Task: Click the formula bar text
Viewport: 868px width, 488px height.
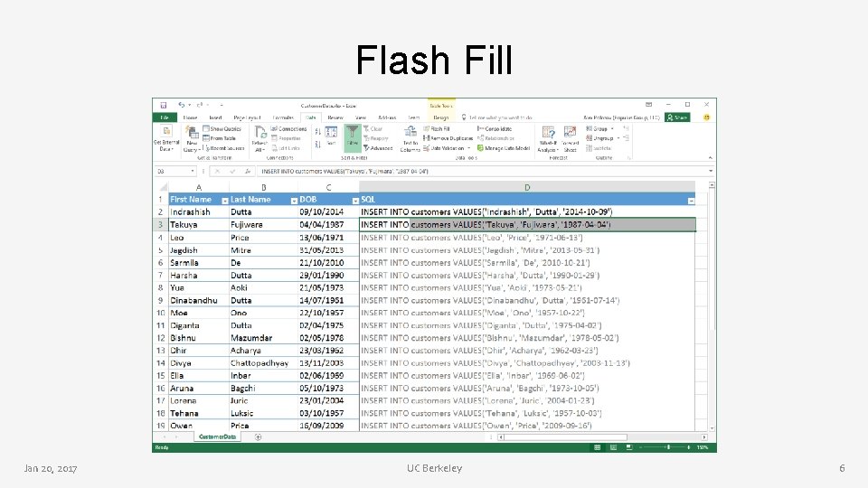Action: click(344, 172)
